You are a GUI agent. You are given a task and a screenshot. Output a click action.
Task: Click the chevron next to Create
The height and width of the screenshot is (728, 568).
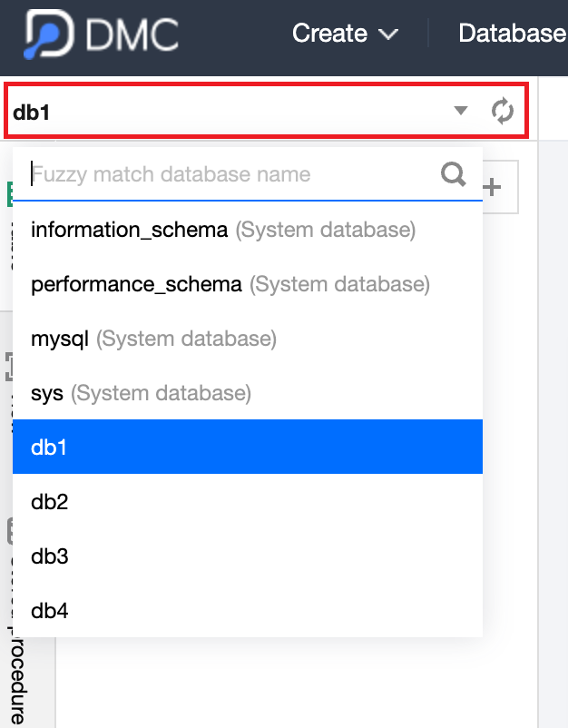tap(388, 35)
